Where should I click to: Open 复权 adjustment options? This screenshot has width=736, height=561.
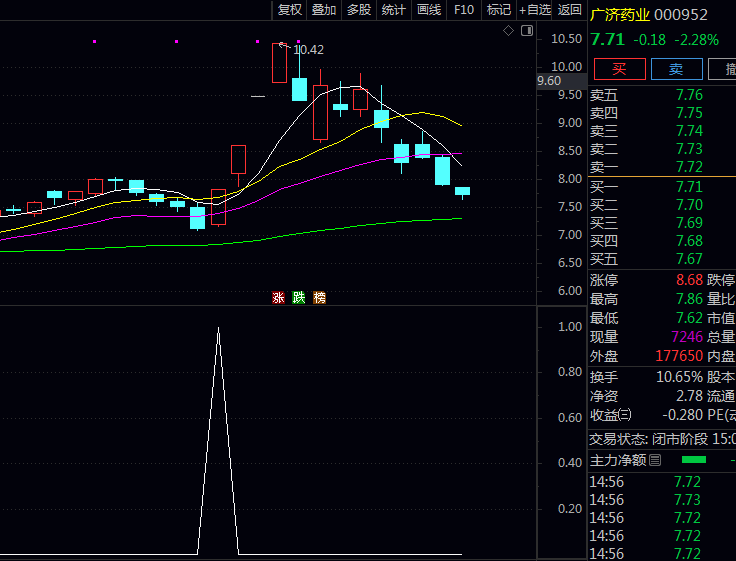[x=289, y=10]
